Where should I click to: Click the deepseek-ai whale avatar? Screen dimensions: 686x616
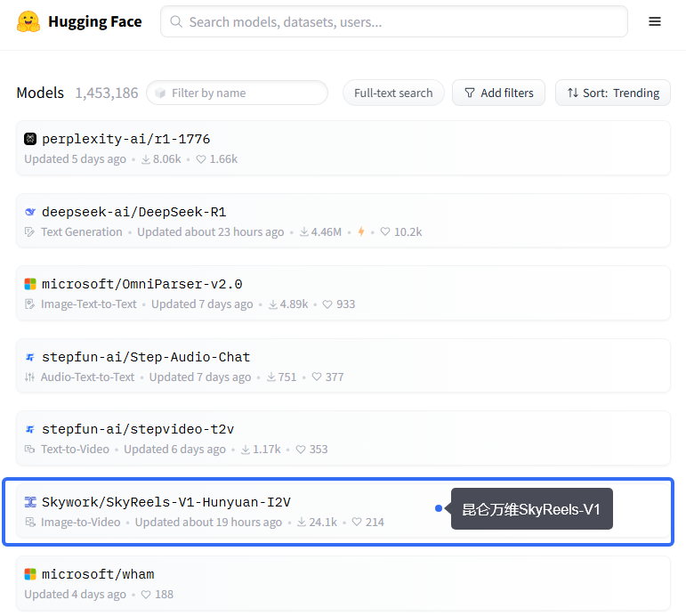point(30,212)
